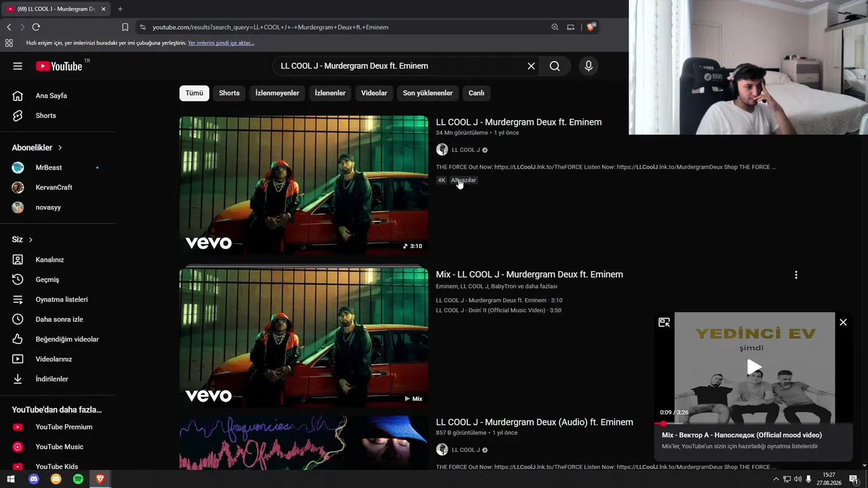Open a new browser tab

120,9
